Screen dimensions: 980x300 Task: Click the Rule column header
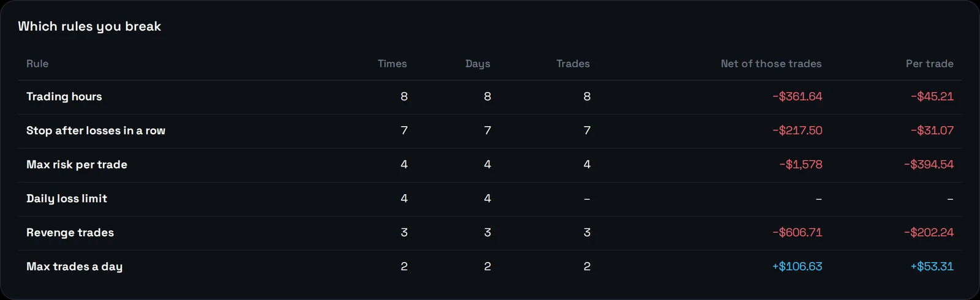point(37,64)
